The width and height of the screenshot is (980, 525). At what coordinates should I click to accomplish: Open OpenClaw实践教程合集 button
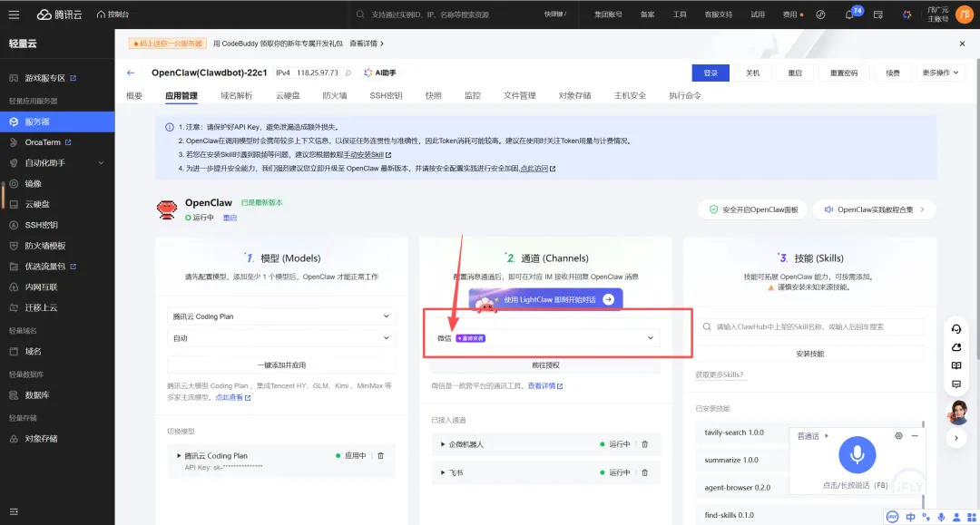pyautogui.click(x=875, y=209)
